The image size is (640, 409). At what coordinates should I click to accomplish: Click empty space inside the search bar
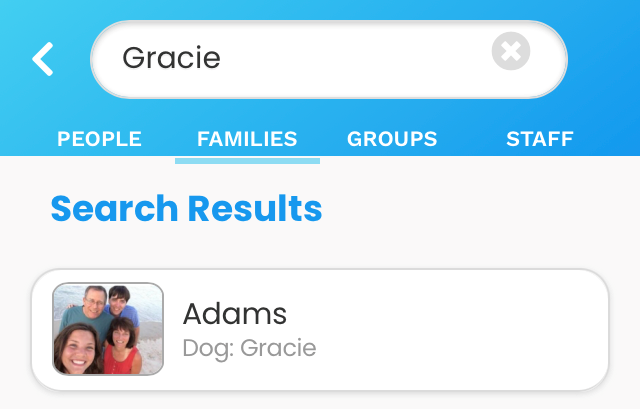[380, 59]
